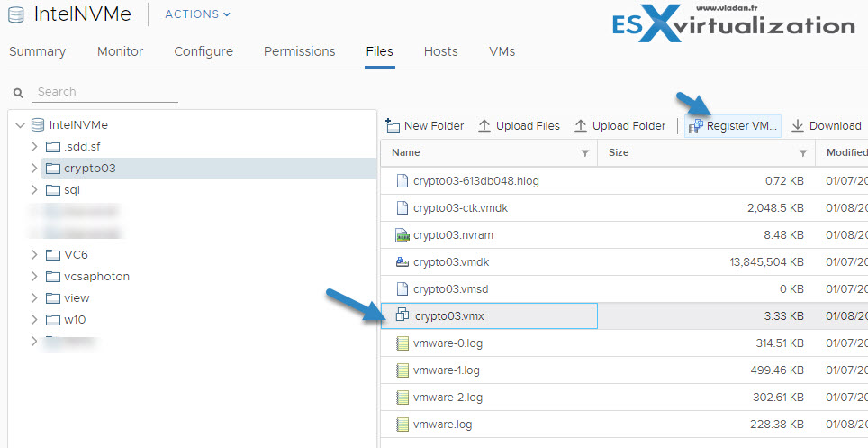Open the ACTIONS dropdown menu
Screen dimensions: 868x448
tap(197, 14)
